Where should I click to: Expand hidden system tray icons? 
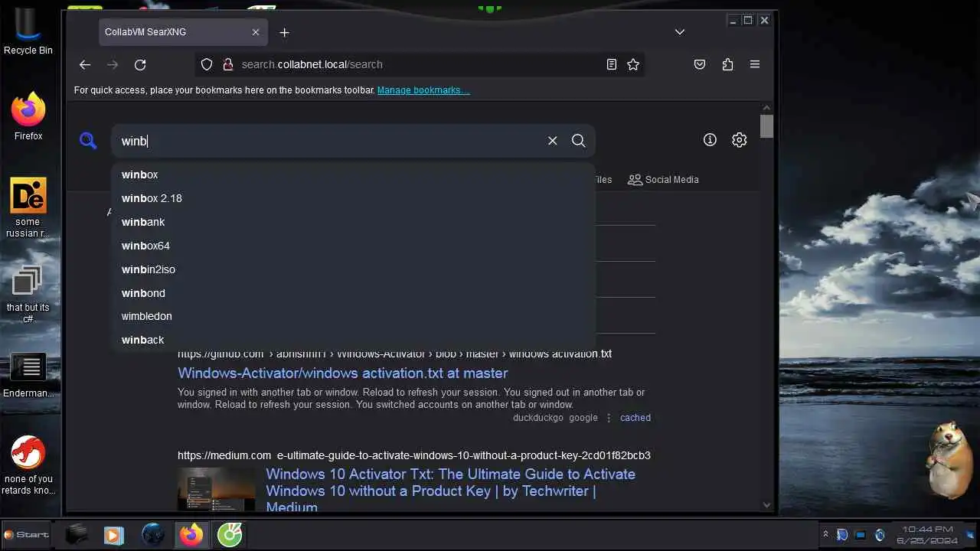tap(825, 535)
